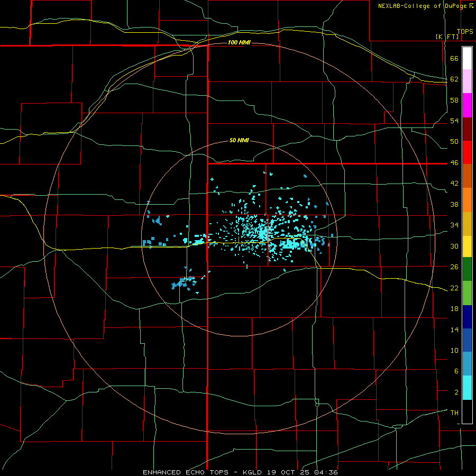Click the dark red maroon legend swatch
The height and width of the screenshot is (476, 476).
click(x=467, y=129)
